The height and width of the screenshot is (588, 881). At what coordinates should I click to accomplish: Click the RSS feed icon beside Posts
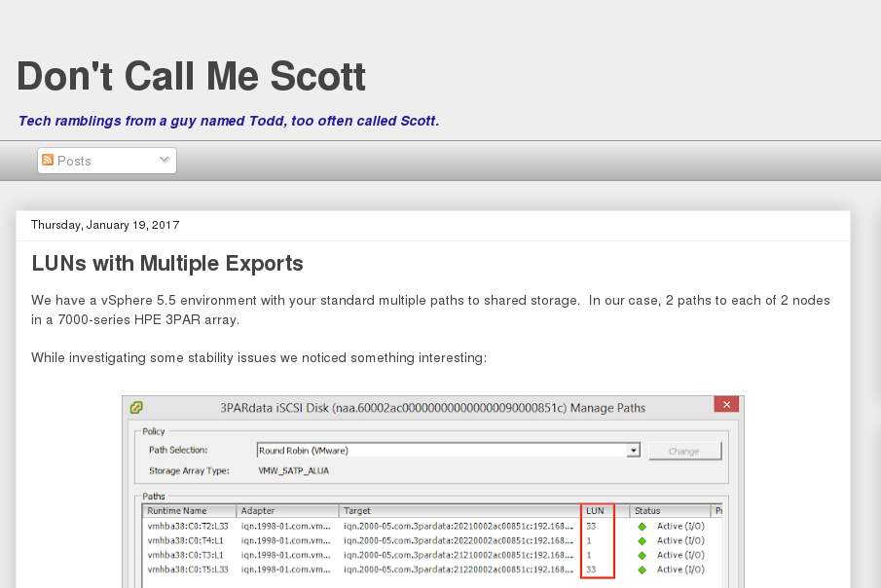pos(48,161)
